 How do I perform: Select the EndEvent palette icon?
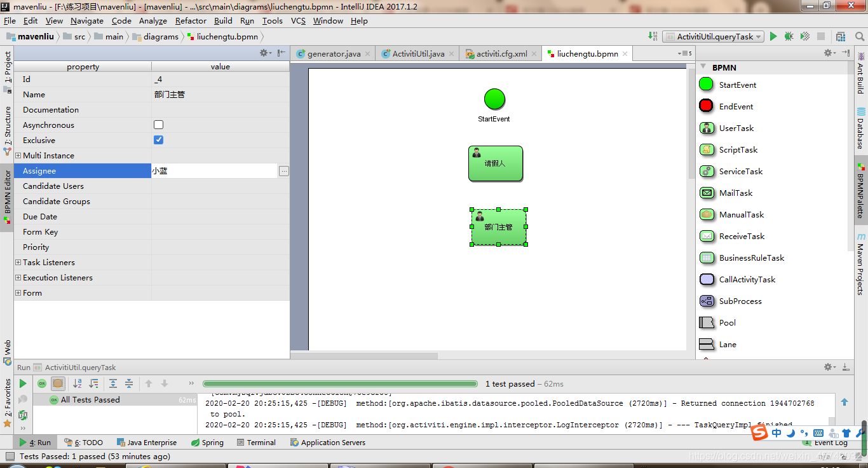pos(706,106)
